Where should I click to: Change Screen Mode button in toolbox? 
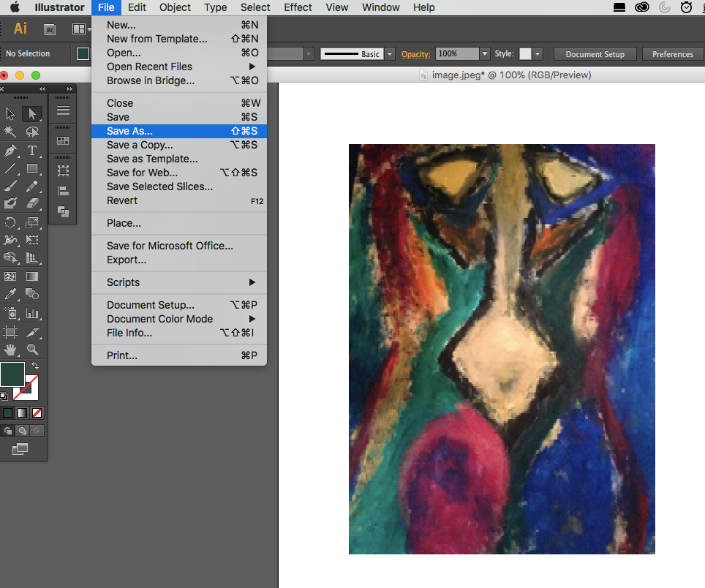pos(20,449)
